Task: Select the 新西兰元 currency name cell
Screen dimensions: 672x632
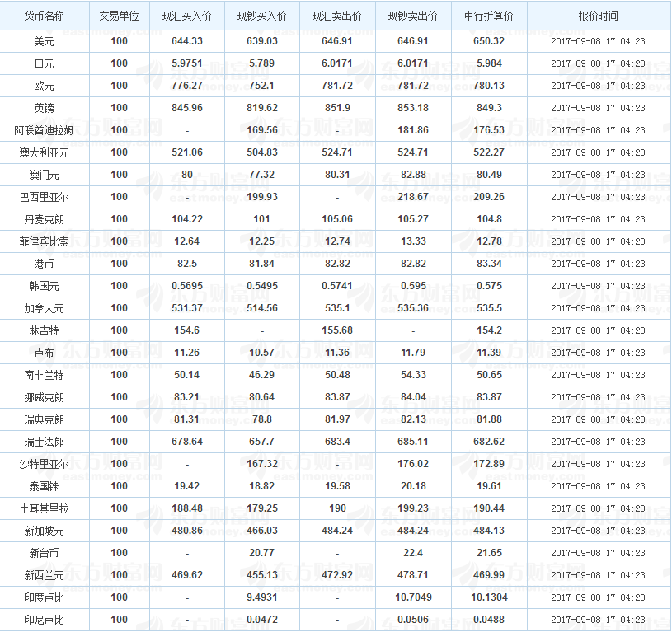Action: click(x=45, y=576)
